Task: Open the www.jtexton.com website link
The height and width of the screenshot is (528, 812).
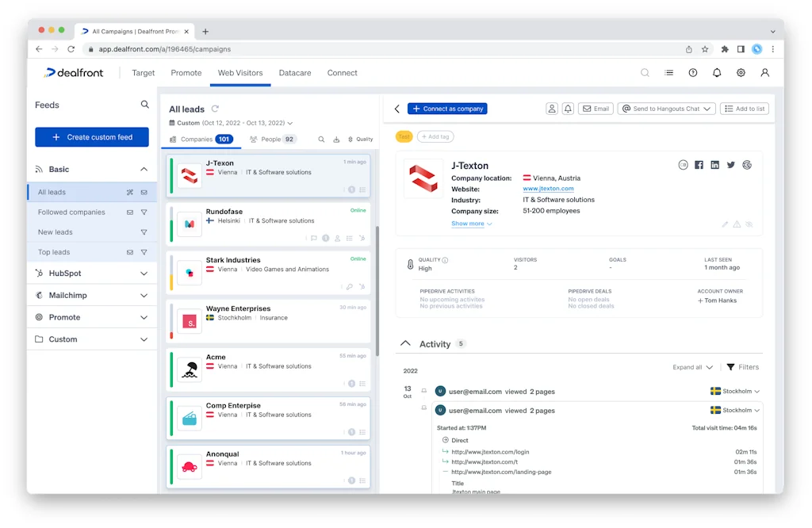Action: pos(548,189)
